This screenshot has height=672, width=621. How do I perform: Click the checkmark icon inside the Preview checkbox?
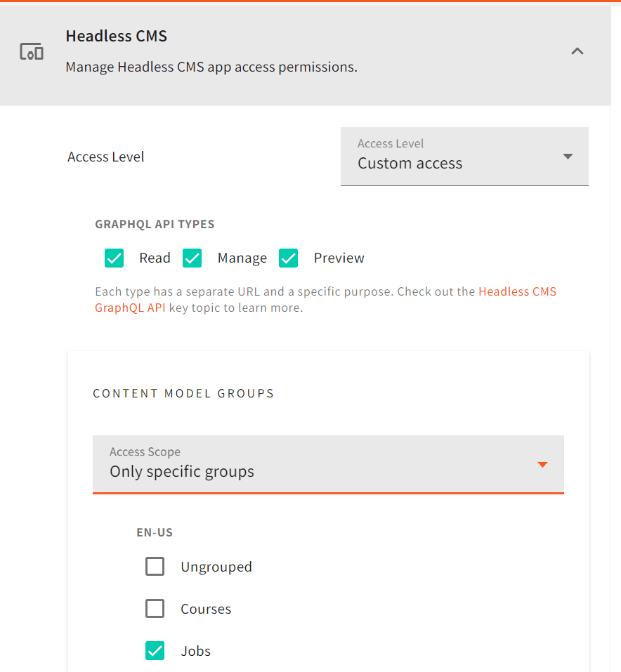(x=288, y=258)
